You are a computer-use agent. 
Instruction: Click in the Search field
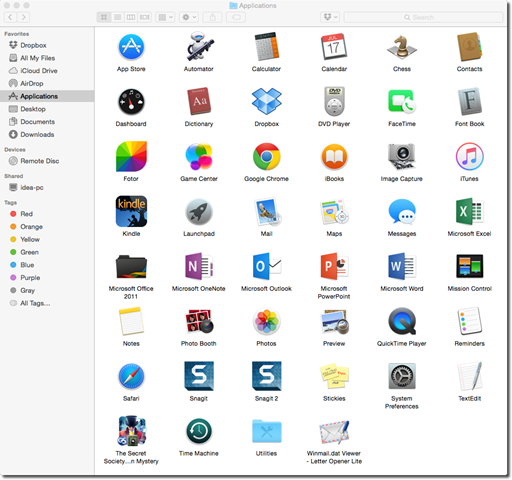(x=423, y=17)
